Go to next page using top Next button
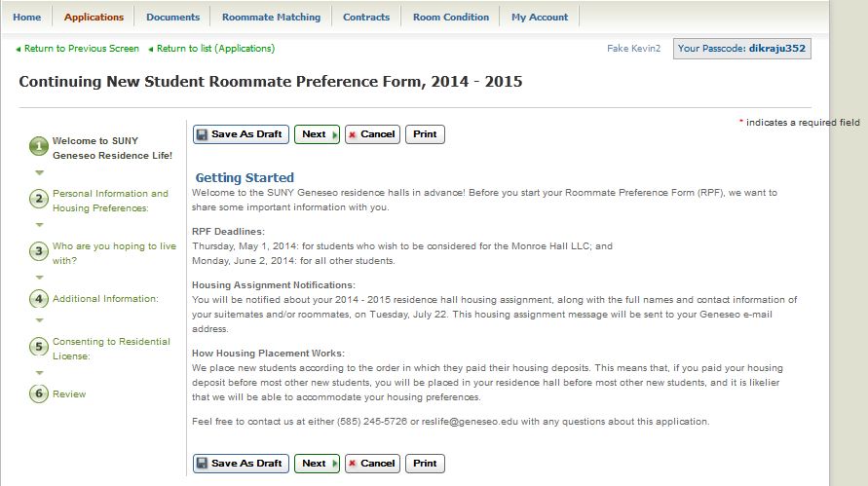Image resolution: width=868 pixels, height=486 pixels. click(x=317, y=134)
